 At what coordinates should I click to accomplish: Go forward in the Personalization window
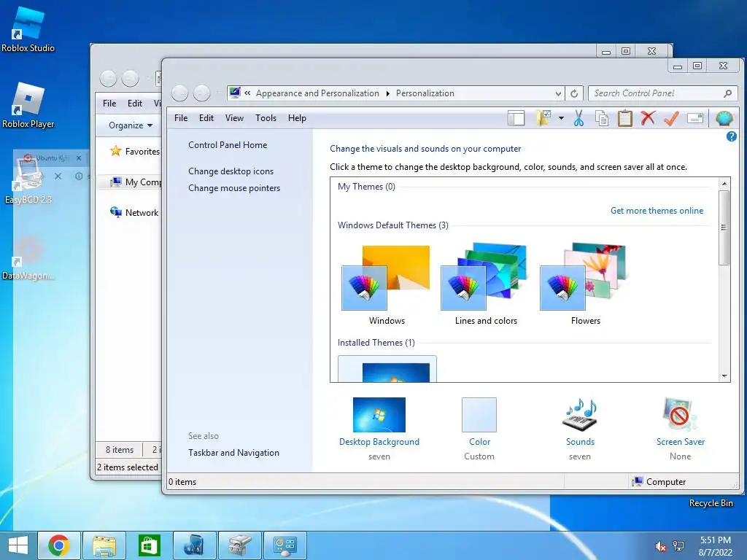(201, 93)
